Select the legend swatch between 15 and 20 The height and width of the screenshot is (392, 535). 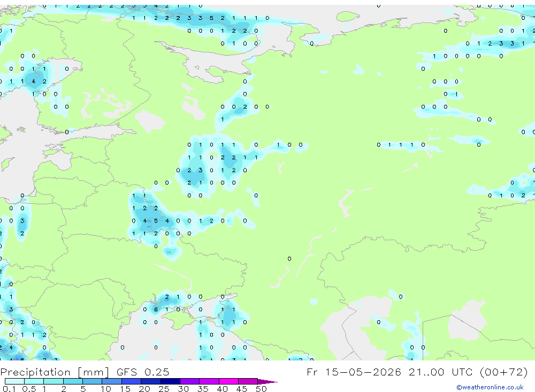[x=132, y=381]
